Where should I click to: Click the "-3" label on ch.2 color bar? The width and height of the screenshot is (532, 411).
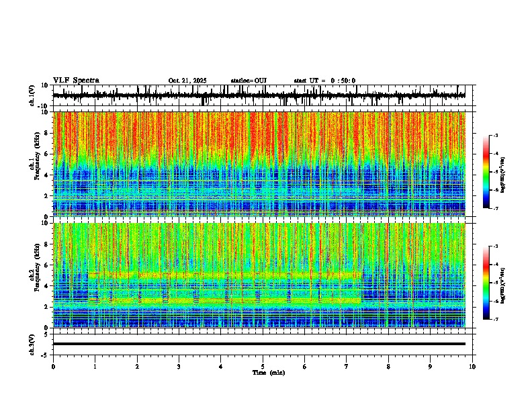[x=495, y=246]
